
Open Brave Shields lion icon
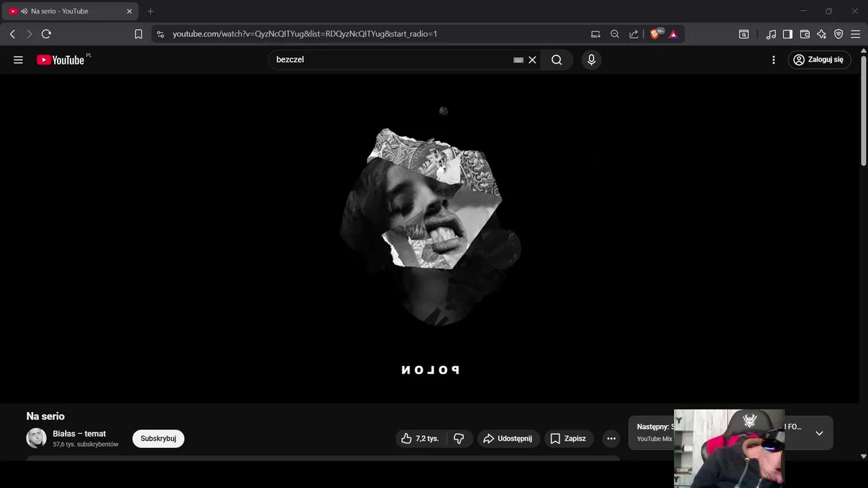(656, 34)
